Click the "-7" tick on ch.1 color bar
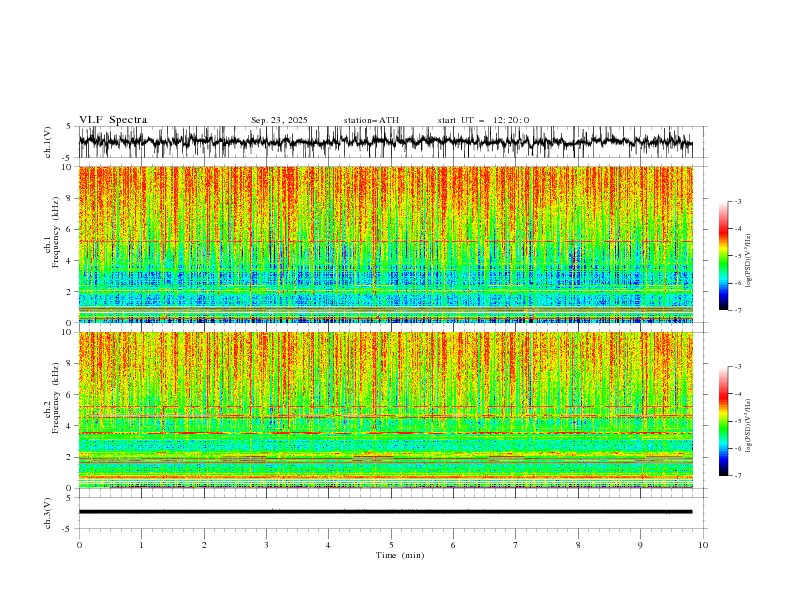Viewport: 792px width, 612px height. coord(738,310)
